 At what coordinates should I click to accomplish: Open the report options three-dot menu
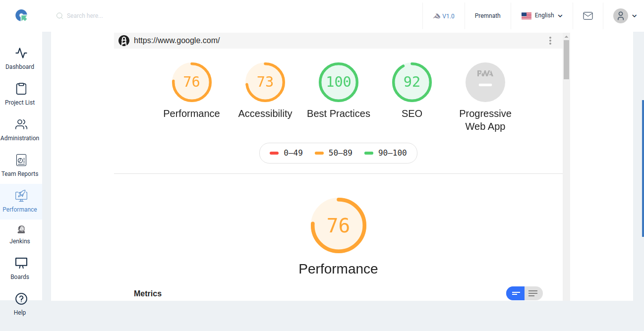coord(550,41)
